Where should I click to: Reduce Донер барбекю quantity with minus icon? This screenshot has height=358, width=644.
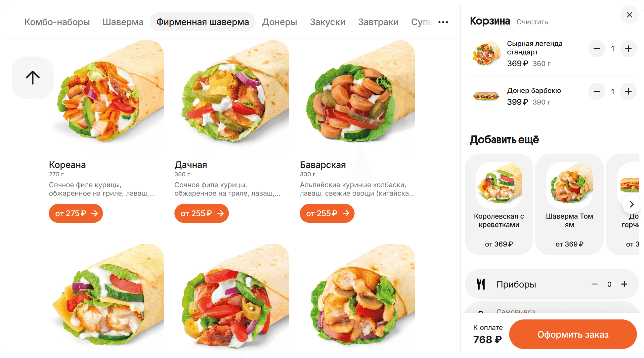(x=597, y=92)
